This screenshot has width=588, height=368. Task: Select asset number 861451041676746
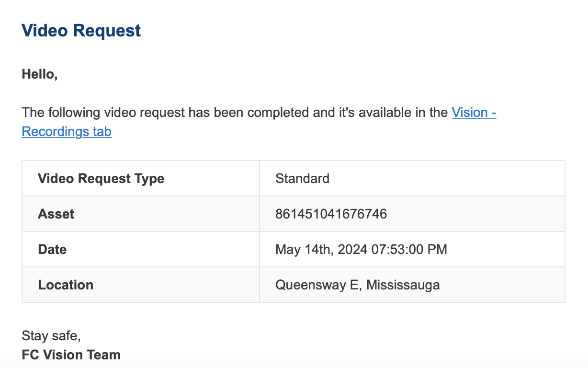click(x=331, y=214)
